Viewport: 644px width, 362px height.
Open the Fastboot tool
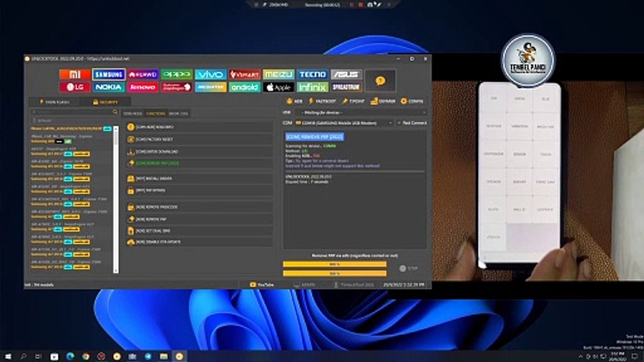coord(323,101)
